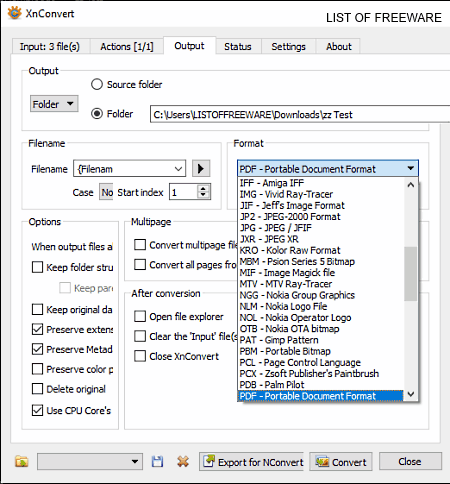Select JP2 - JPEG-2000 Format
The image size is (450, 484).
(321, 217)
